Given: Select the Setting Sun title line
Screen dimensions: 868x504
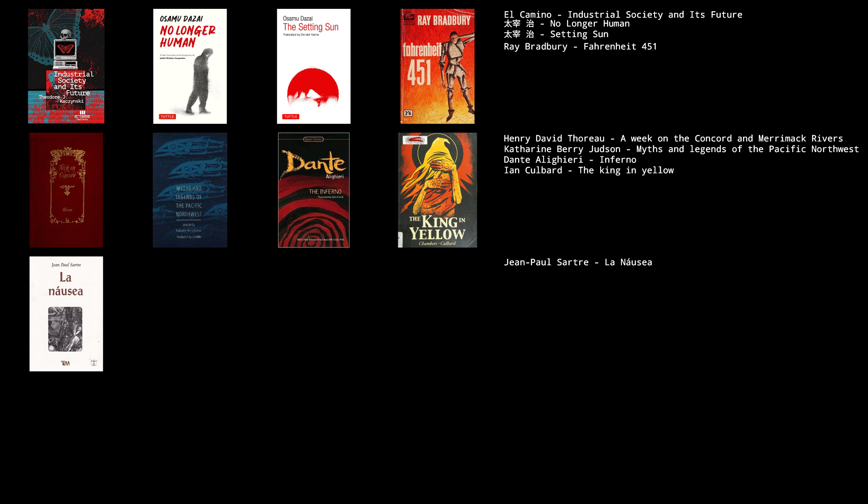Looking at the screenshot, I should [556, 34].
